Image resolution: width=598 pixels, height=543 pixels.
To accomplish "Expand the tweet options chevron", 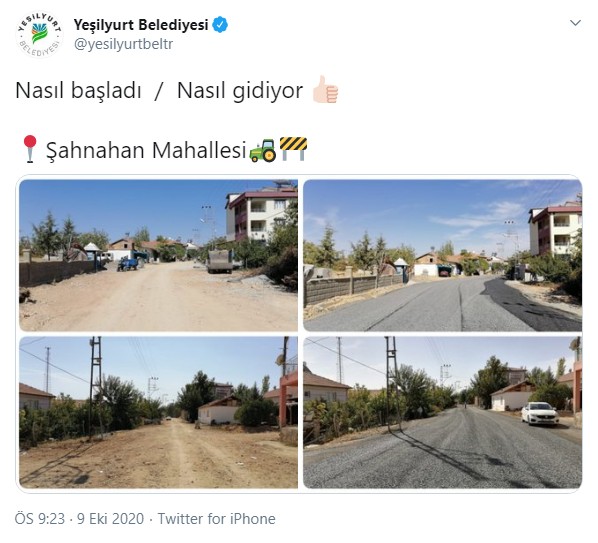I will (x=575, y=23).
